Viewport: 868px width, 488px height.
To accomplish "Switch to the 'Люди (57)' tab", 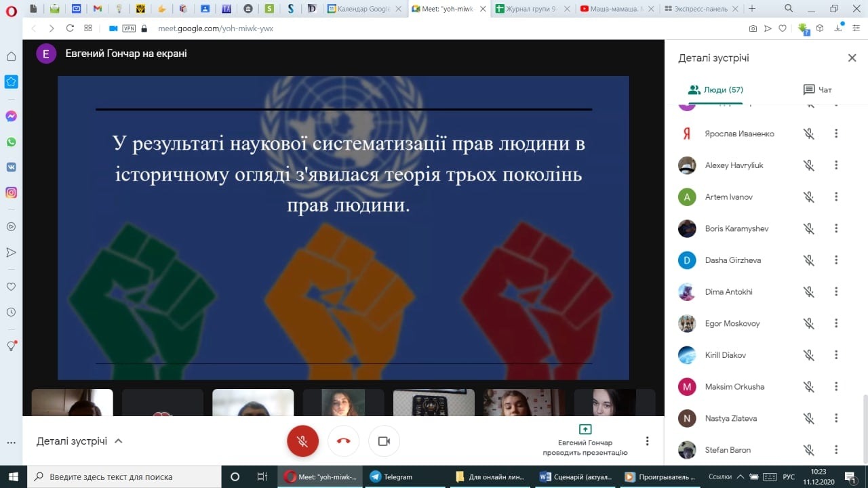I will [715, 89].
